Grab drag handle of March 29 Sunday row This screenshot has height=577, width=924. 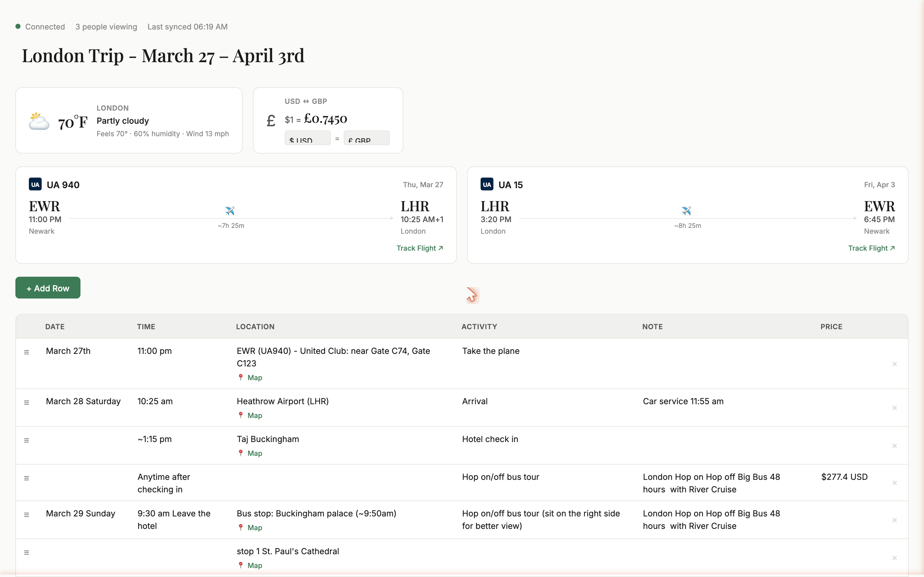click(x=27, y=514)
